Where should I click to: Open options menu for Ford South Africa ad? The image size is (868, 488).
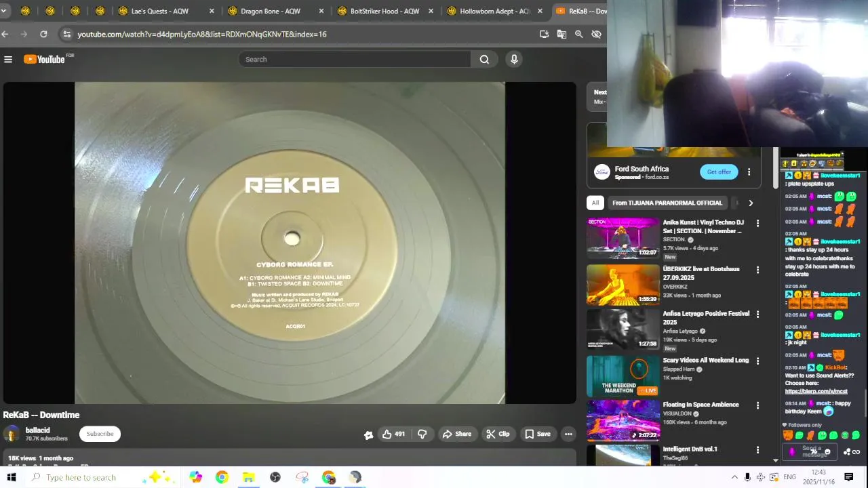point(749,172)
